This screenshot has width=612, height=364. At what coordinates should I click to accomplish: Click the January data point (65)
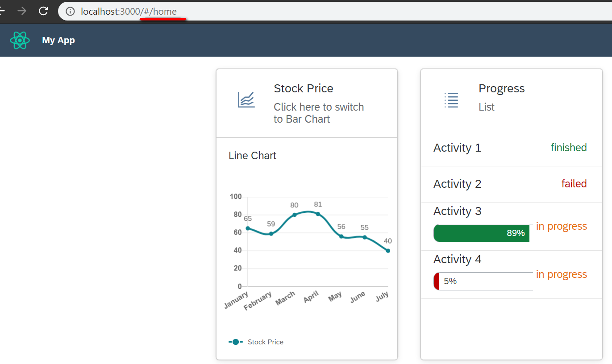pyautogui.click(x=248, y=228)
